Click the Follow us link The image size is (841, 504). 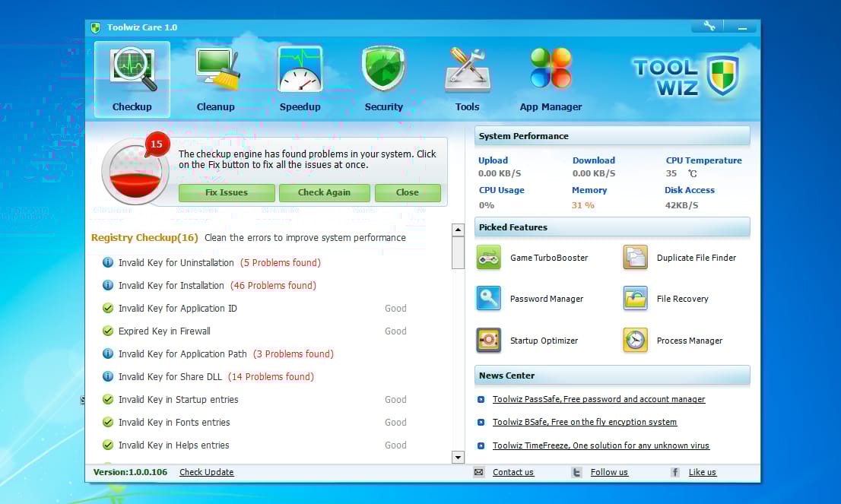[x=609, y=472]
